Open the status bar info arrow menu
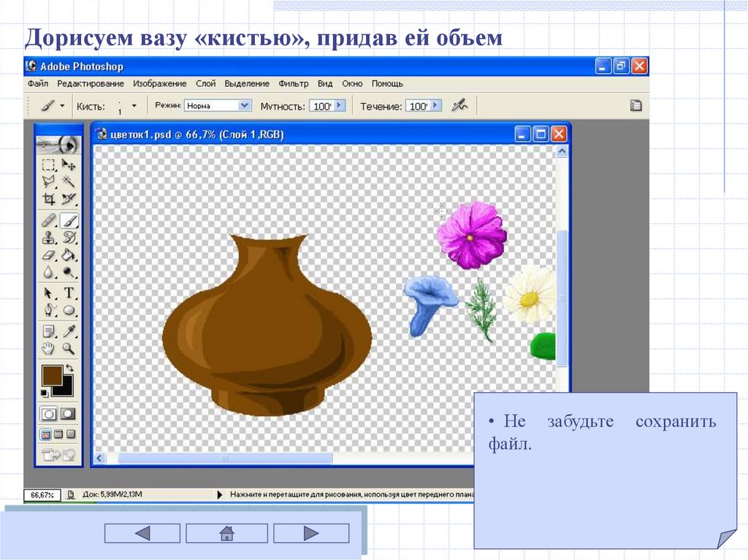 point(219,494)
